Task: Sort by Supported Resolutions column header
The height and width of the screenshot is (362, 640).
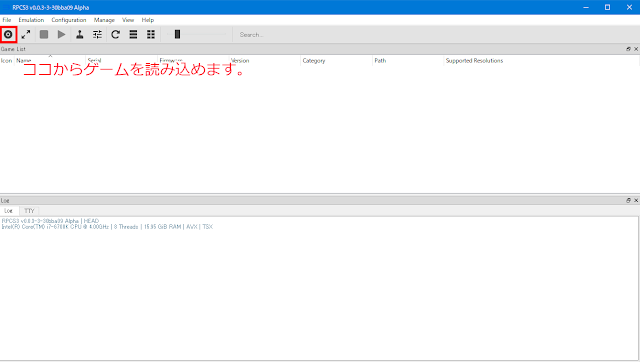Action: [x=474, y=61]
